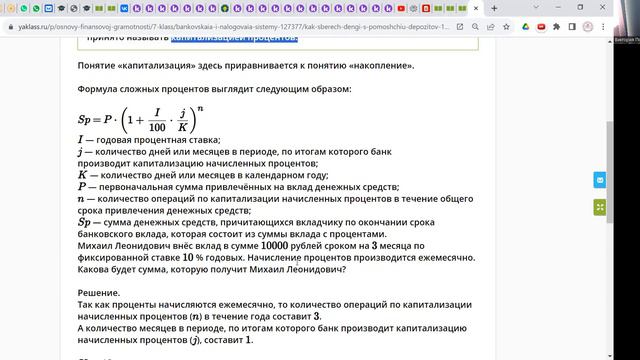Minimize the browser window

point(558,7)
